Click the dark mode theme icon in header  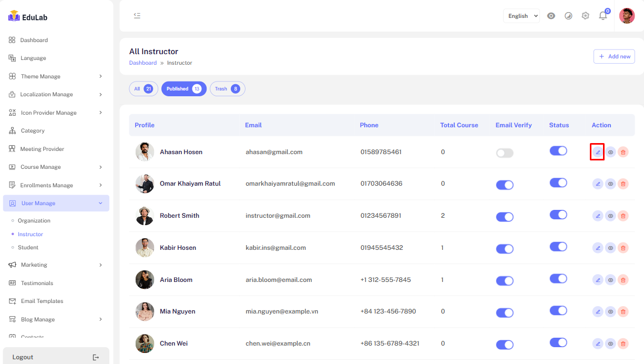[568, 16]
